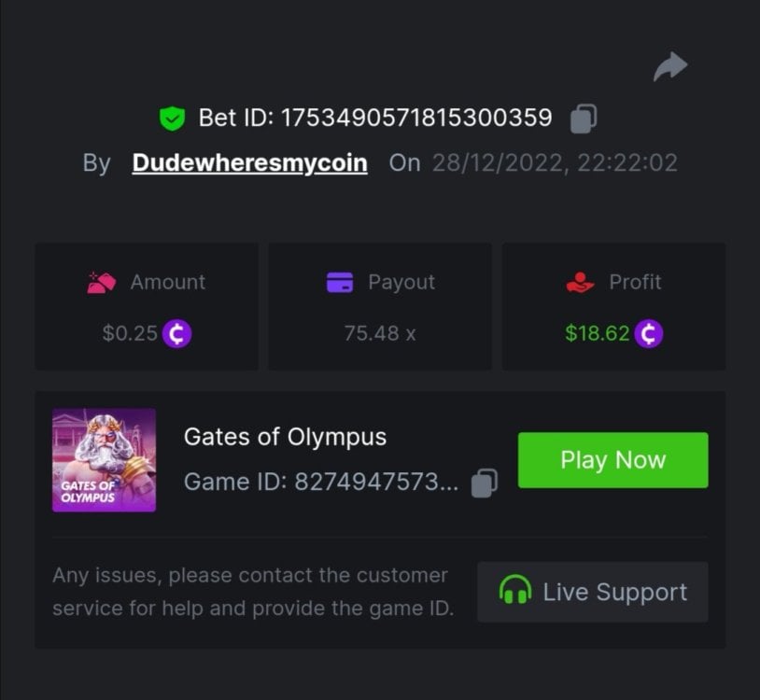
Task: Select the Bet ID text
Action: tap(375, 119)
